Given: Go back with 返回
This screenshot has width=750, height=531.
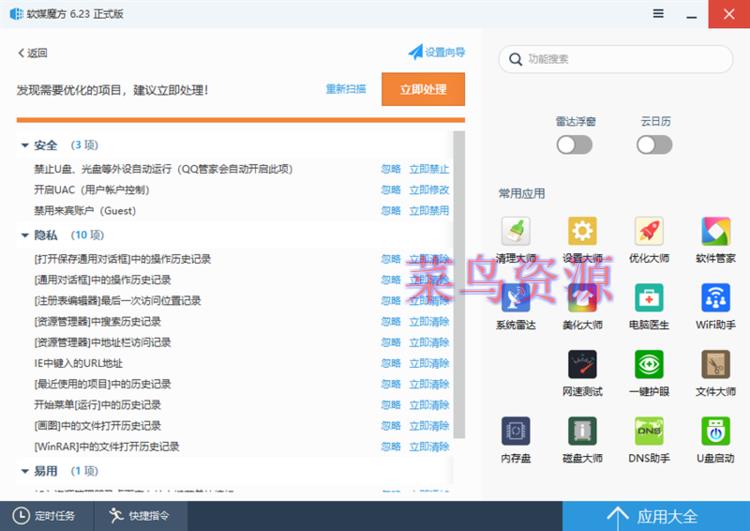Looking at the screenshot, I should click(33, 53).
